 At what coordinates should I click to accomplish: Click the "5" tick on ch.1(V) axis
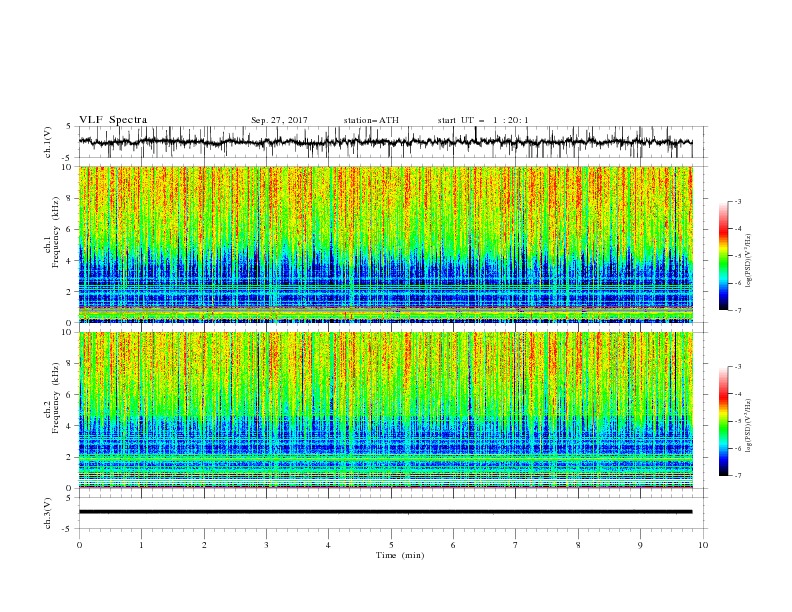(69, 126)
